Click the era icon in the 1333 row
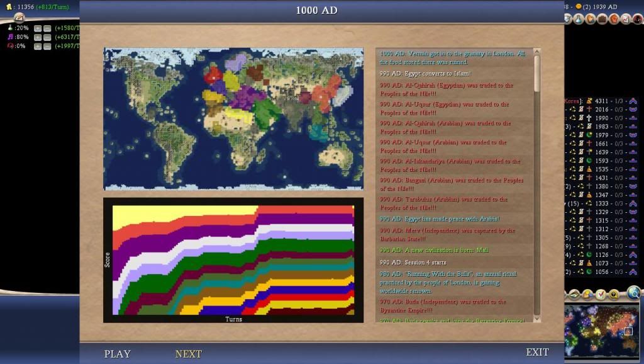 click(x=633, y=203)
